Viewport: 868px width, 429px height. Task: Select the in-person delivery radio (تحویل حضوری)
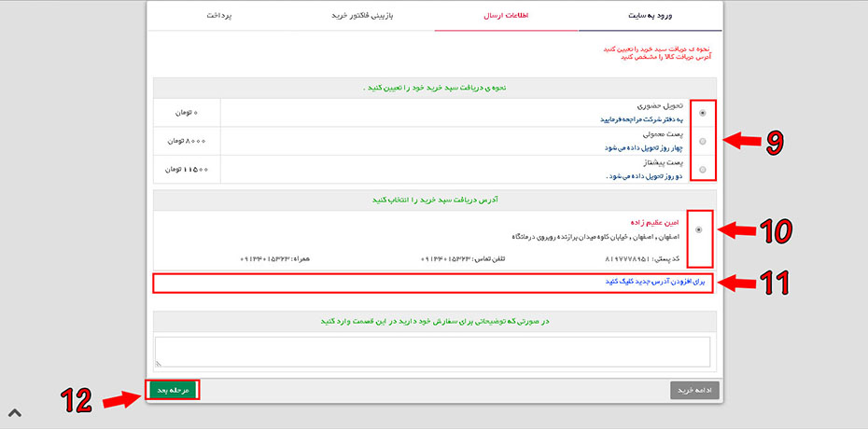pos(702,113)
